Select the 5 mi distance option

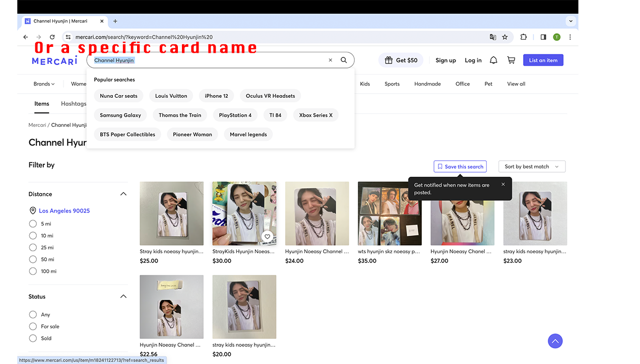pyautogui.click(x=33, y=224)
